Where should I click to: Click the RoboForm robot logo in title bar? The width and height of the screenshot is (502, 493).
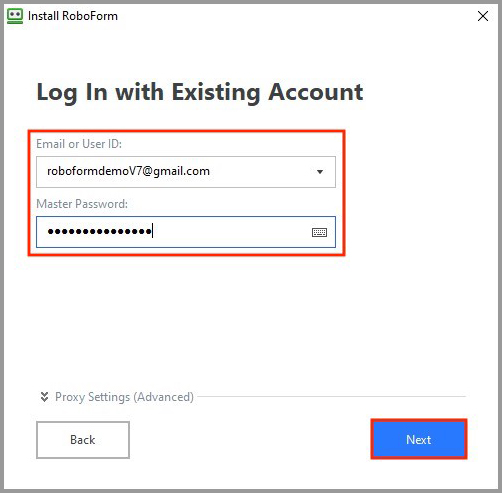15,16
